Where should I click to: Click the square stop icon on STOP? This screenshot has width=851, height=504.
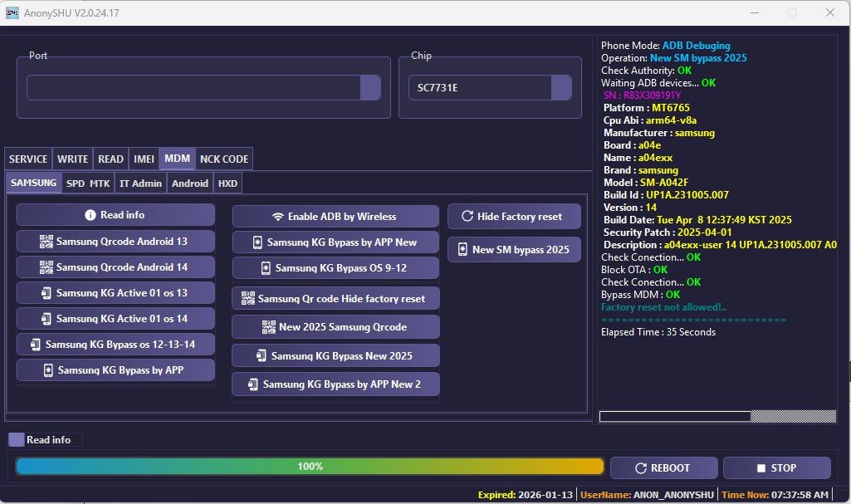click(x=761, y=468)
